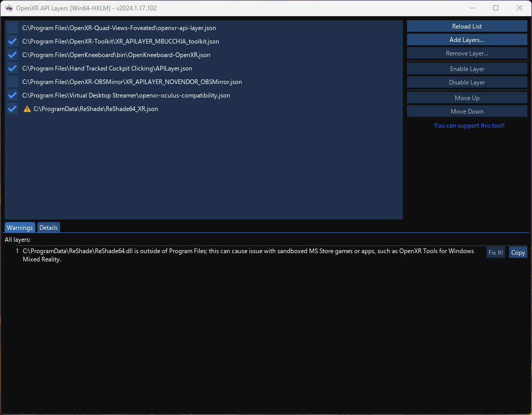Screen dimensions: 532x415
Task: Click the Reload List button
Action: click(x=467, y=26)
